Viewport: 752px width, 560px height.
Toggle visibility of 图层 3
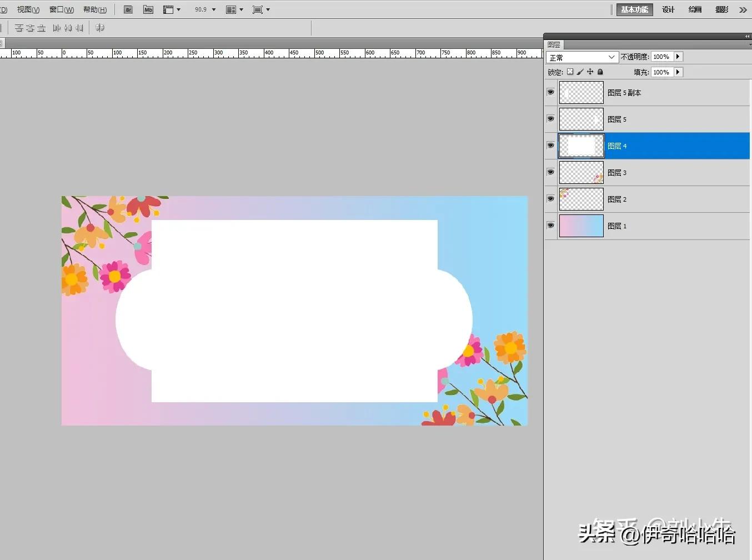pyautogui.click(x=550, y=172)
